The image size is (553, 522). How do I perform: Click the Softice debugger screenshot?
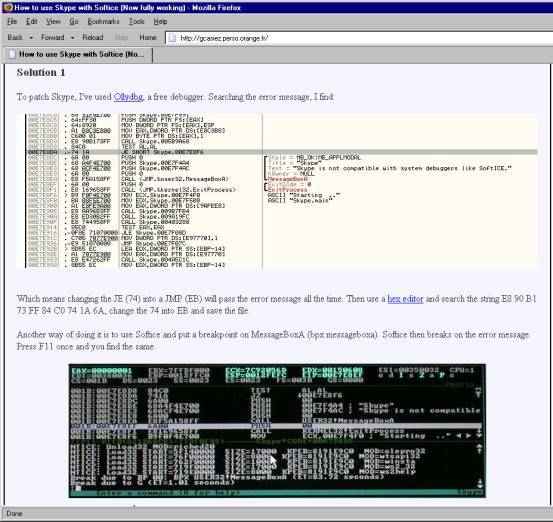[277, 431]
